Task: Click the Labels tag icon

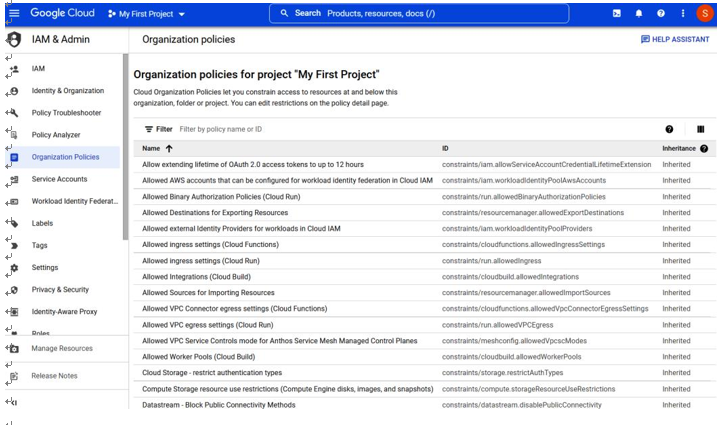Action: pos(14,224)
